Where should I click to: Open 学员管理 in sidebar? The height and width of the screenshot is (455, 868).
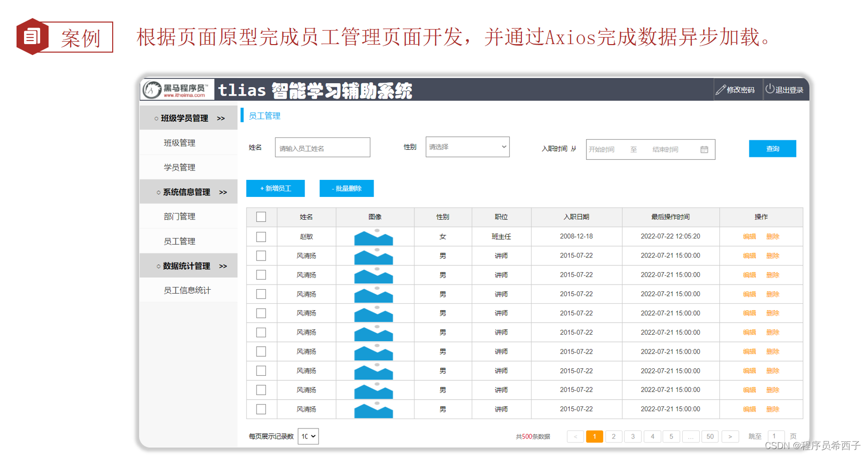(x=179, y=167)
